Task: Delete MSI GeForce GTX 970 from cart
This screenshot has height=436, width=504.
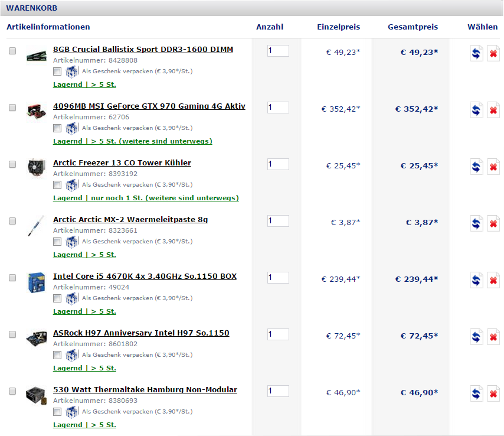Action: pos(493,110)
